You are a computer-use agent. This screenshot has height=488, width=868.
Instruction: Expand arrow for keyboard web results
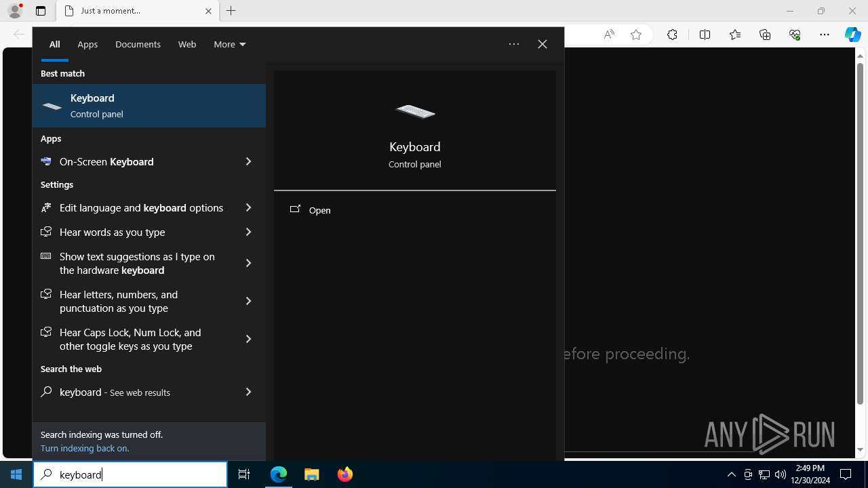pos(248,392)
